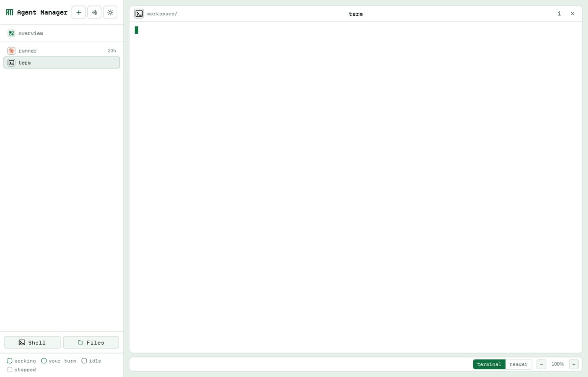The width and height of the screenshot is (588, 377).
Task: Click the idle status legend
Action: 92,361
